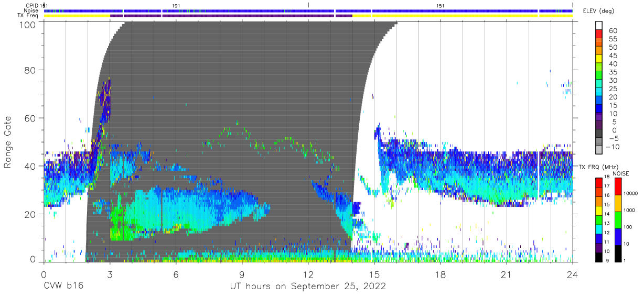Click the 6 hour tick label on x-axis
The image size is (644, 297).
click(176, 274)
